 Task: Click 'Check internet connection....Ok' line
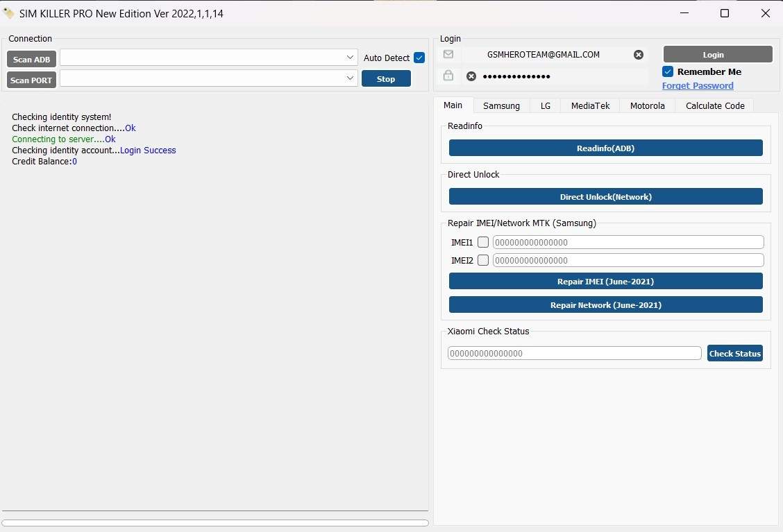tap(74, 128)
